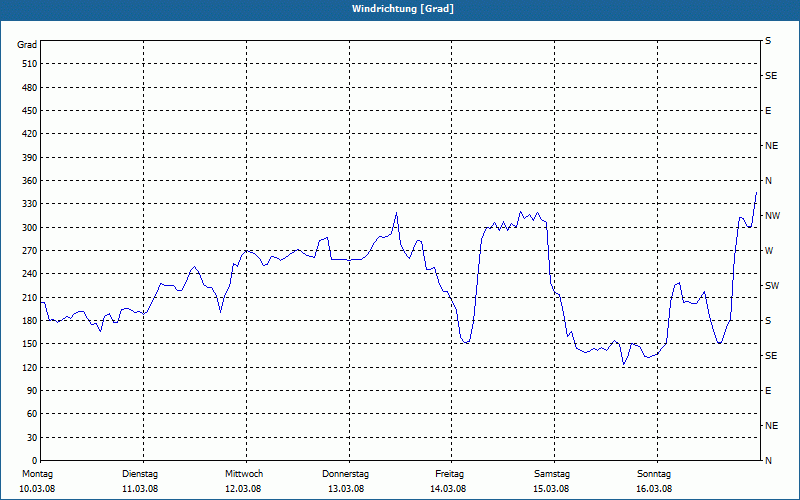Image resolution: width=800 pixels, height=500 pixels.
Task: Select the date '15.03.08'
Action: [x=551, y=489]
